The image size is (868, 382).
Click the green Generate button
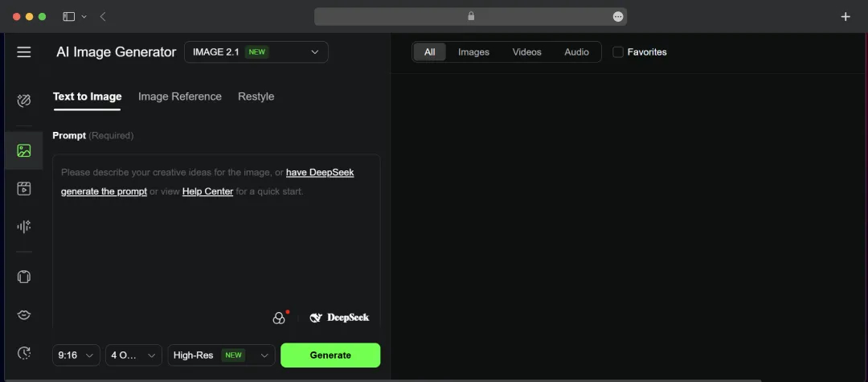(x=330, y=355)
